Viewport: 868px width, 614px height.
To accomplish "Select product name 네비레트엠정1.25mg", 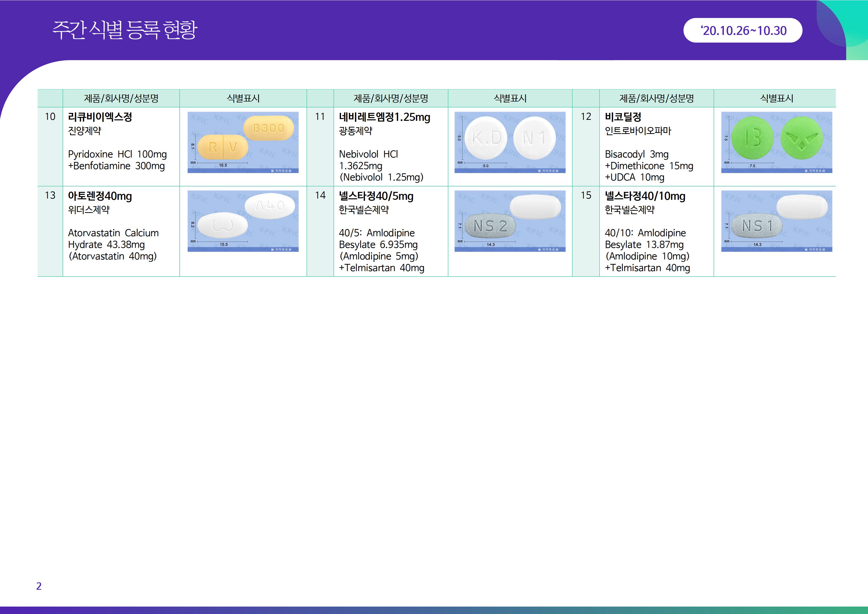I will coord(384,117).
